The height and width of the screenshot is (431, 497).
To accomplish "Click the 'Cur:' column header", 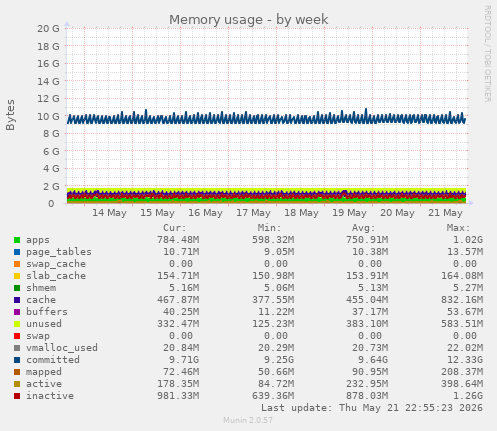I will tap(175, 228).
